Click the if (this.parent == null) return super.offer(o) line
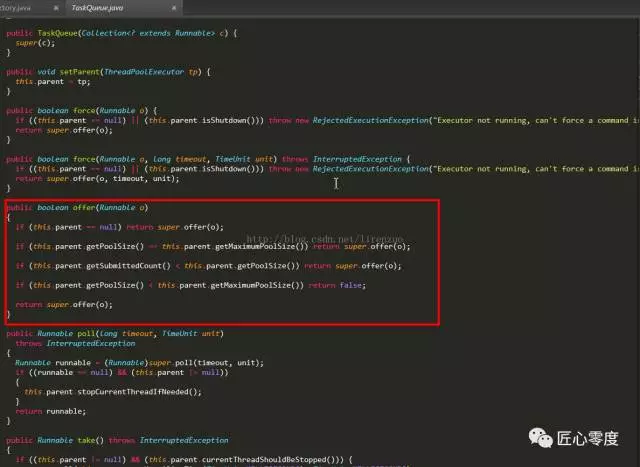Screen dimensions: 640x467 click(x=120, y=227)
